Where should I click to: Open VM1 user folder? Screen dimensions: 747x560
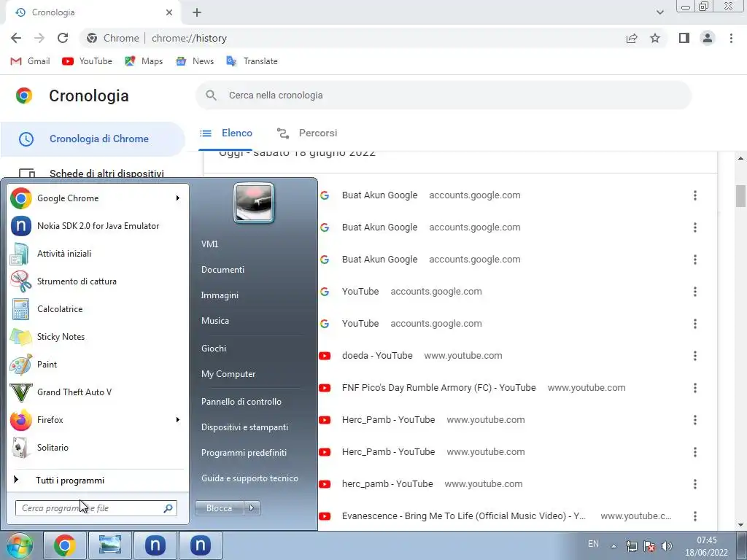pos(209,244)
